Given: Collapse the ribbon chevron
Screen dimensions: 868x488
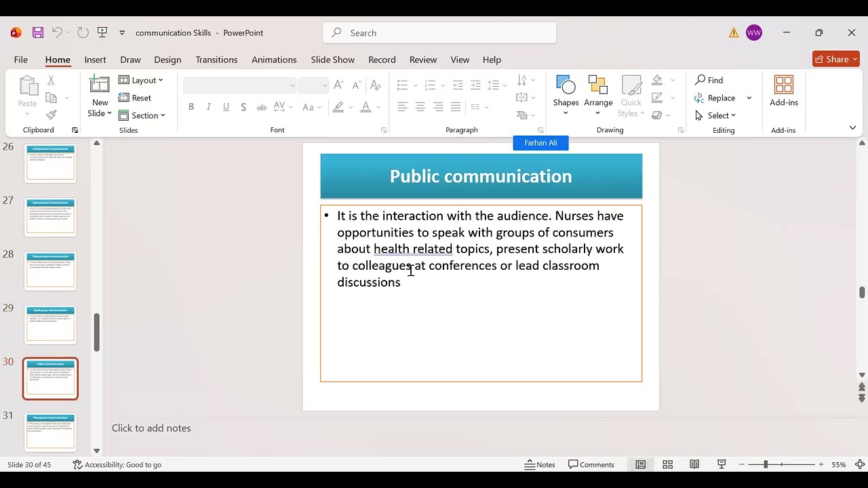Looking at the screenshot, I should tap(852, 127).
